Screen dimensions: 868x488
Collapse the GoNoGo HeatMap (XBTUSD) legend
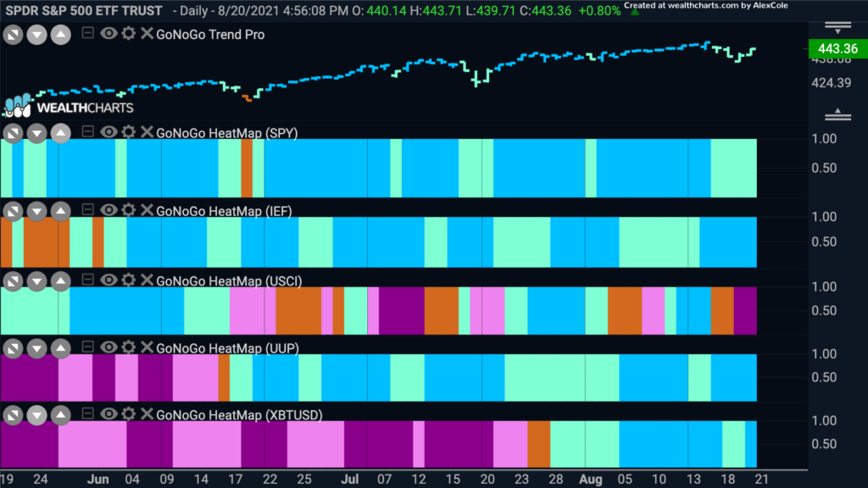pos(87,413)
